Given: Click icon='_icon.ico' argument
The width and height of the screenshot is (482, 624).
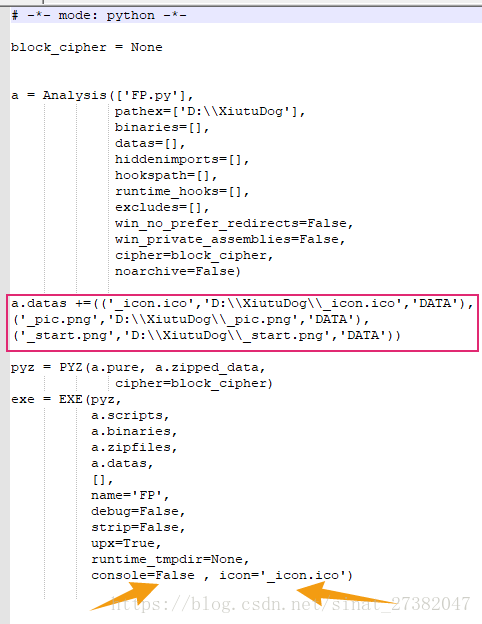Looking at the screenshot, I should (283, 575).
